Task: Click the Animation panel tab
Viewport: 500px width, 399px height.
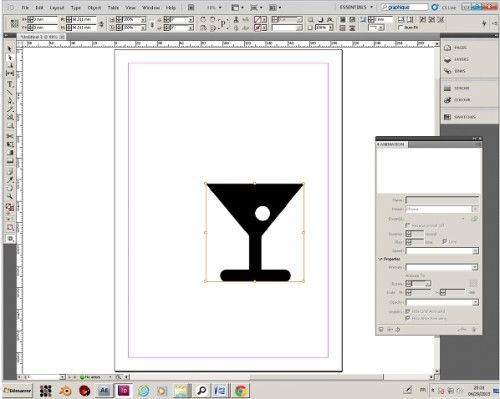Action: tap(391, 144)
